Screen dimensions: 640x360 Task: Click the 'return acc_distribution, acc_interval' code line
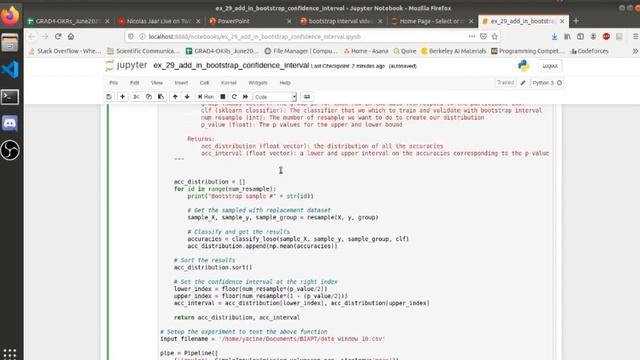pos(237,317)
